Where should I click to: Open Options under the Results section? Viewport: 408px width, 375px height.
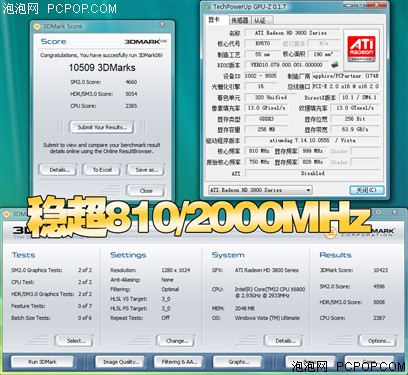378,341
